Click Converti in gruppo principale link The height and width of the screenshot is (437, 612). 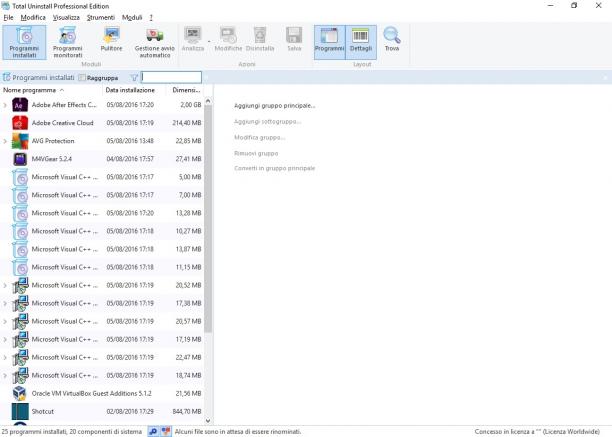274,168
